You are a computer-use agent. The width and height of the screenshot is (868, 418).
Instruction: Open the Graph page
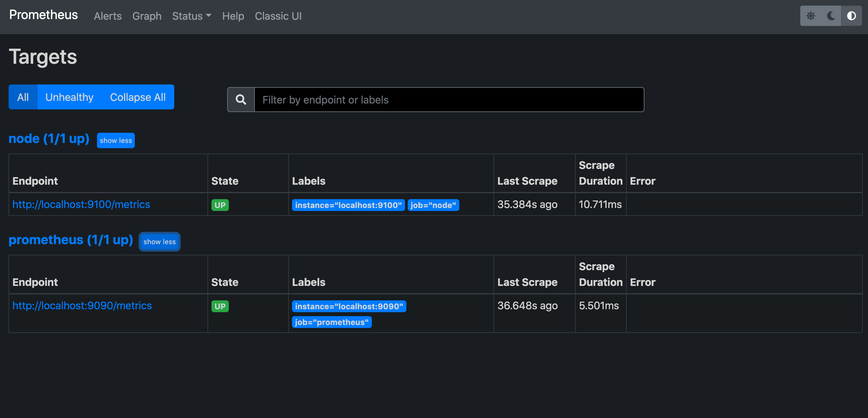coord(147,16)
